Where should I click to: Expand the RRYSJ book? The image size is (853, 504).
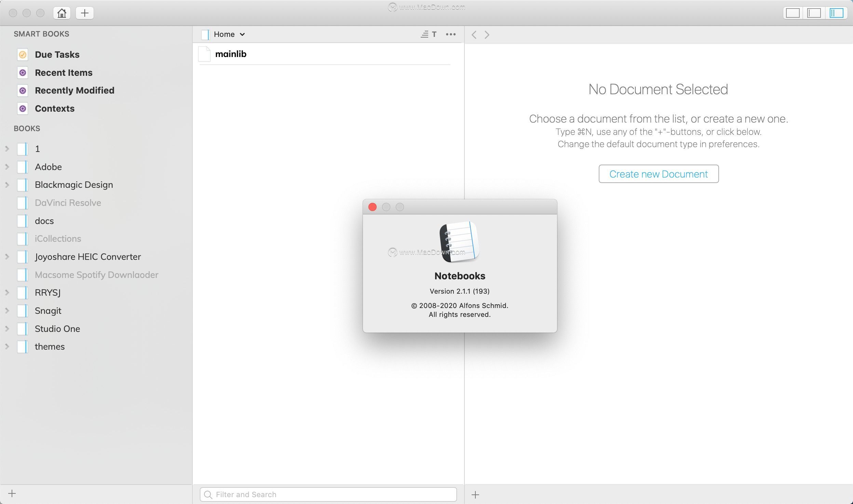pos(7,293)
